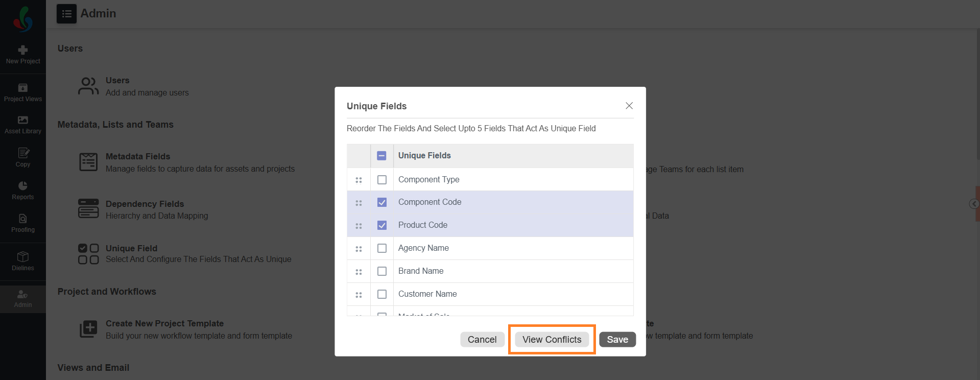Open Reports pie chart icon
Viewport: 980px width, 380px height.
23,186
